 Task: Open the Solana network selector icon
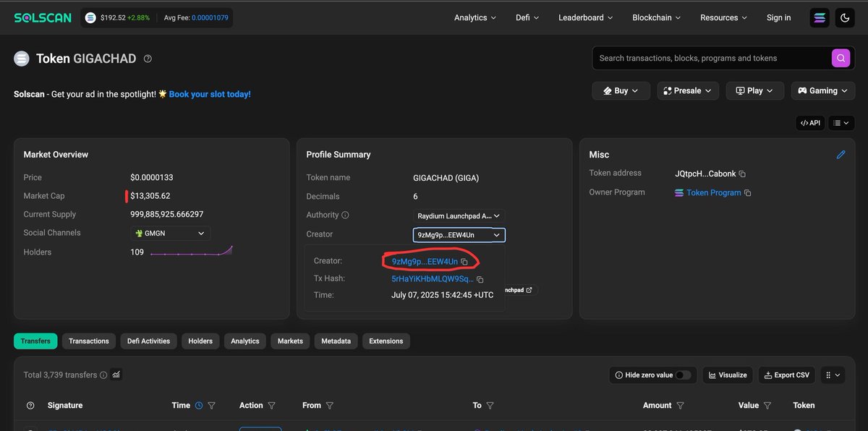pyautogui.click(x=820, y=18)
